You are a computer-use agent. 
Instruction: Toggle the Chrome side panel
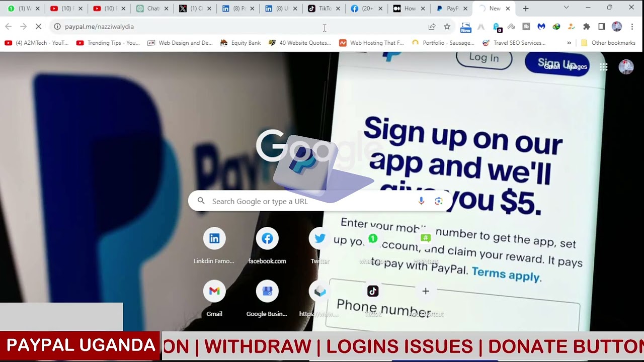click(x=601, y=27)
